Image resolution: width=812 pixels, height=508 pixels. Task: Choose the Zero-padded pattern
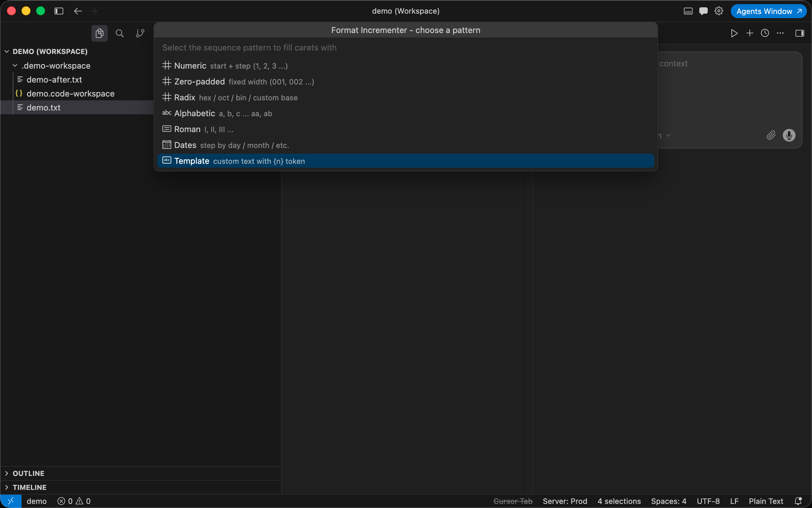[406, 82]
